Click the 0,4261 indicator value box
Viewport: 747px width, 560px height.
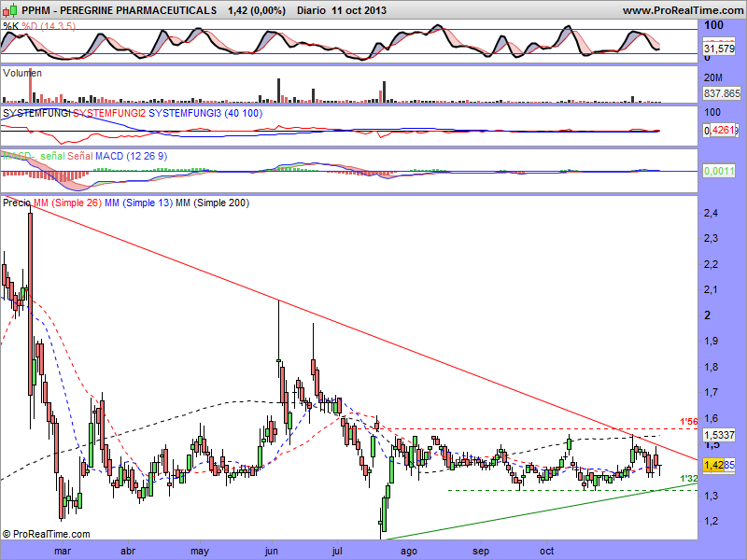point(721,130)
